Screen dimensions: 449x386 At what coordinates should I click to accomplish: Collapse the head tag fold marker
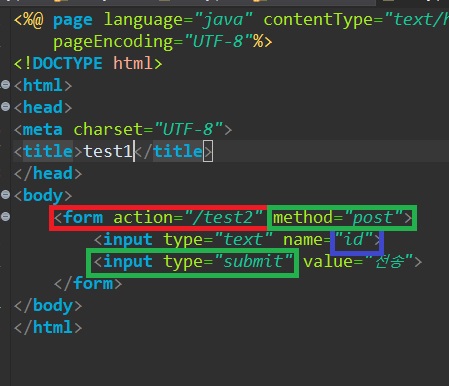coord(5,107)
